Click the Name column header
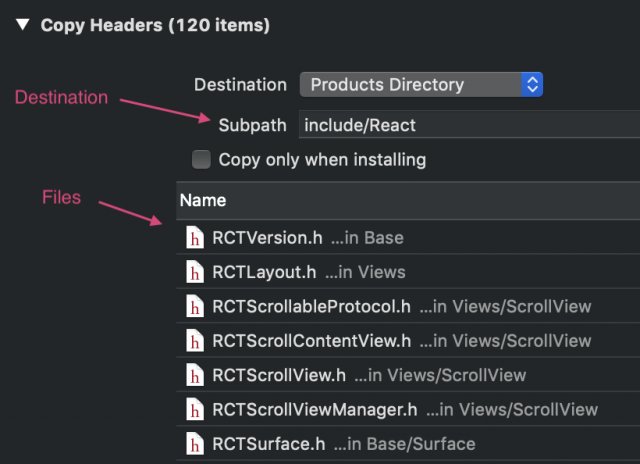Viewport: 640px width, 464px height. 408,200
